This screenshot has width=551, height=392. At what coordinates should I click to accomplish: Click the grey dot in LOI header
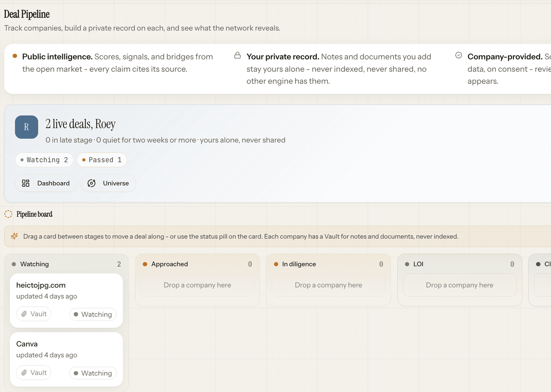click(x=407, y=264)
